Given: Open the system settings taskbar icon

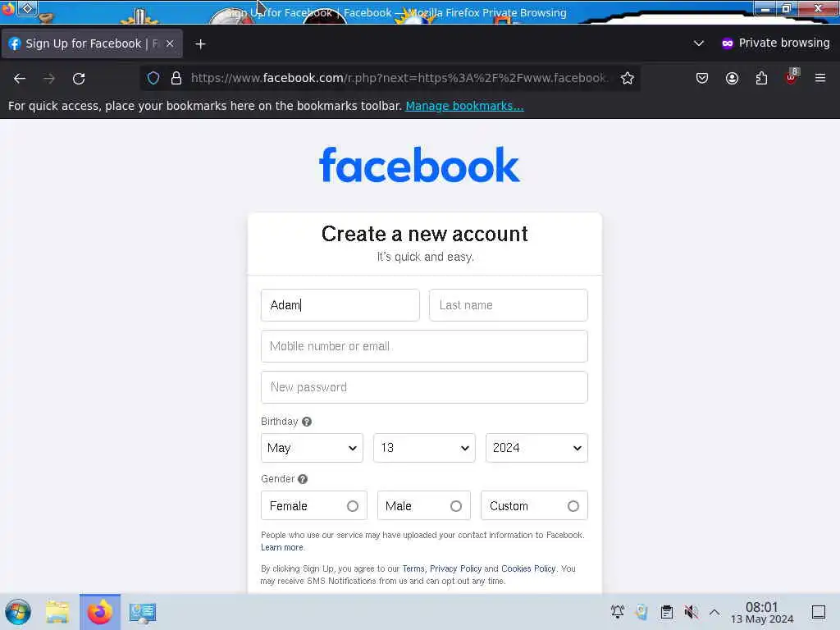Looking at the screenshot, I should (x=143, y=612).
